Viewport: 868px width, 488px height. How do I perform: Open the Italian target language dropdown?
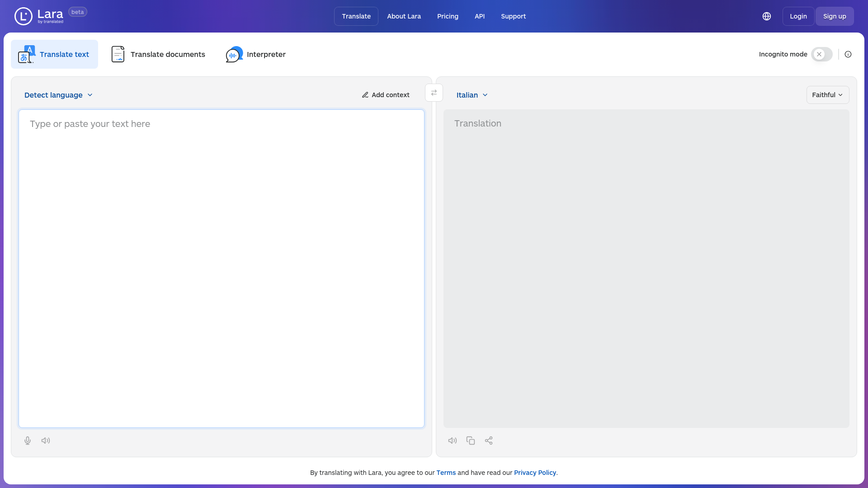[x=472, y=95]
